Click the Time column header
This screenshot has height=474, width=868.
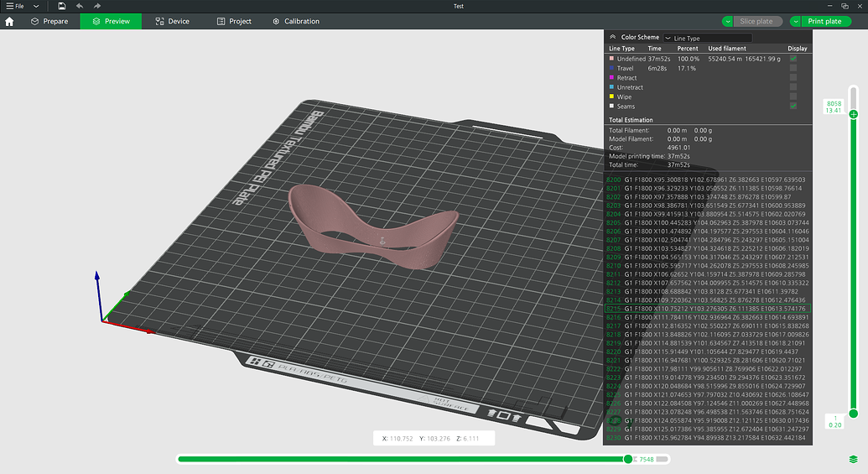click(654, 49)
